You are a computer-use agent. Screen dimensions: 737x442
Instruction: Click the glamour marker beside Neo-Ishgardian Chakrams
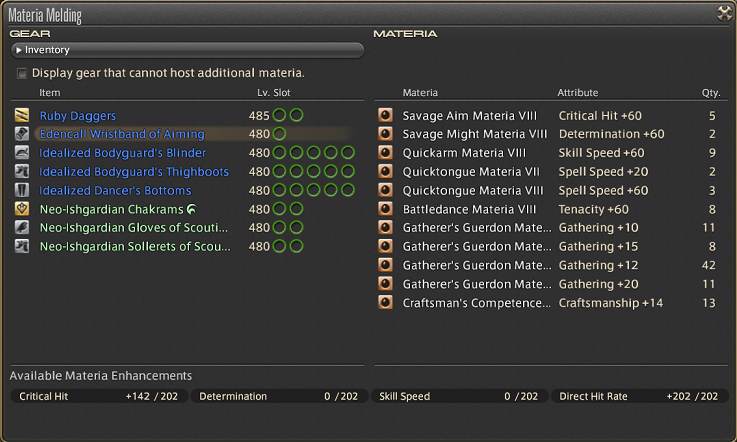[192, 209]
